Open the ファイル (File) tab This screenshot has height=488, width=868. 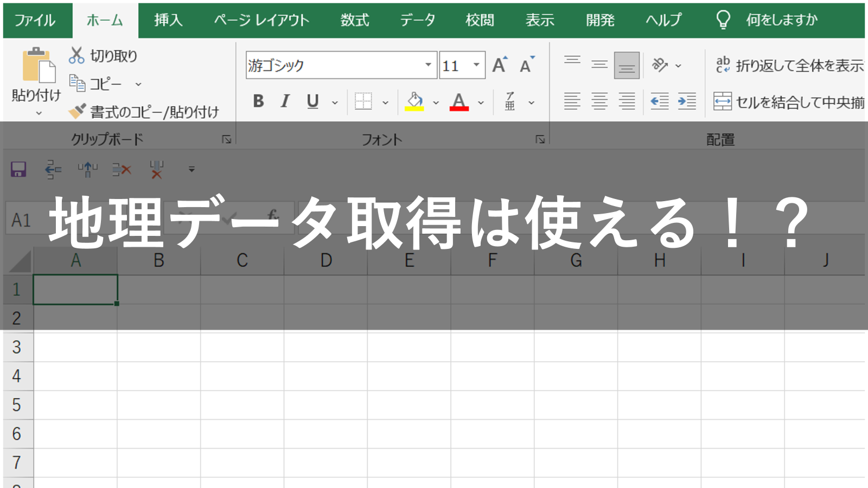tap(35, 21)
